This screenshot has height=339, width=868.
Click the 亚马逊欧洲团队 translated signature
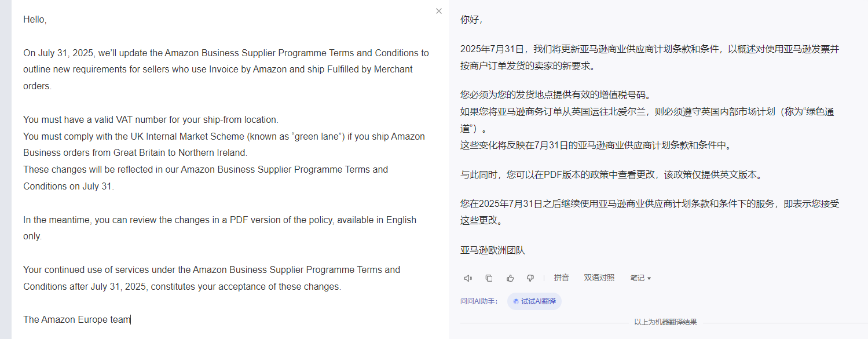493,250
